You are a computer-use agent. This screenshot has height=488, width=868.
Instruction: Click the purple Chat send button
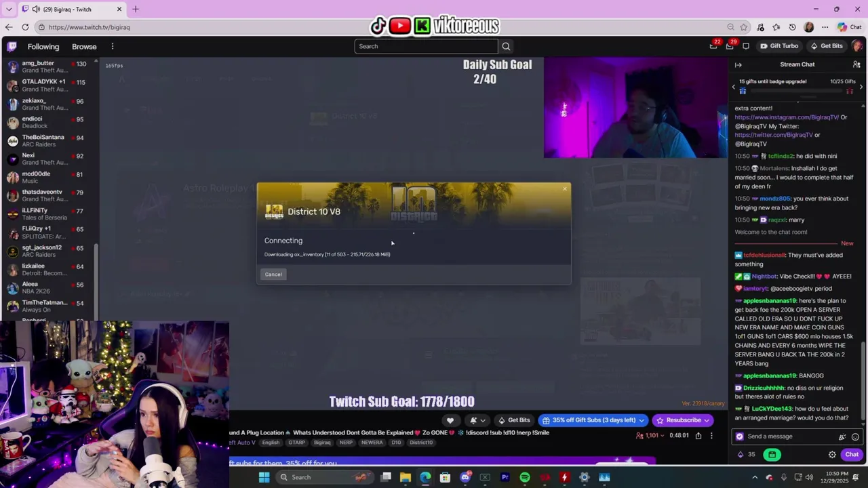click(852, 455)
